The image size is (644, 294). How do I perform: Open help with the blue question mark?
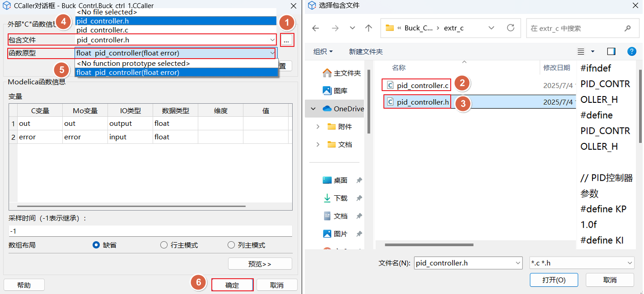tap(632, 51)
